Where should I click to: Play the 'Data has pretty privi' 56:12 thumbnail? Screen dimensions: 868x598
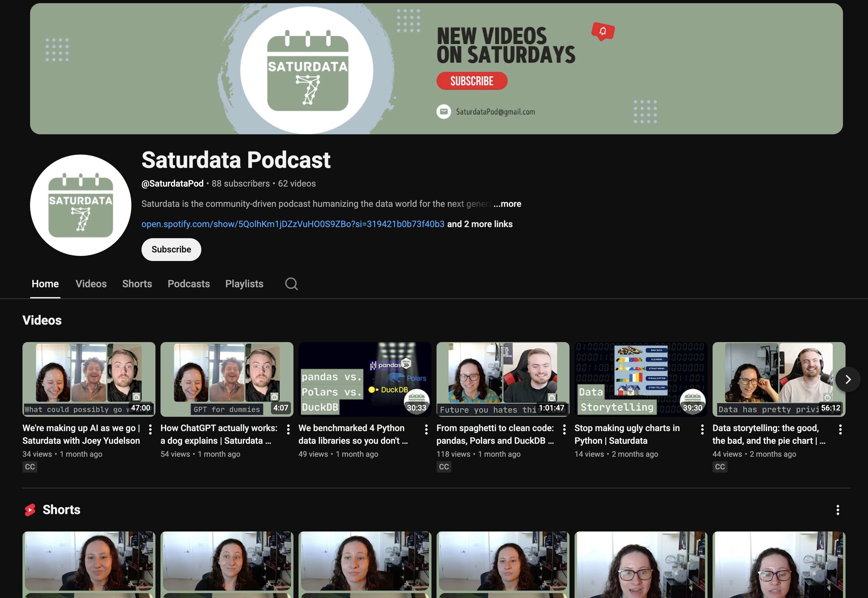click(779, 379)
